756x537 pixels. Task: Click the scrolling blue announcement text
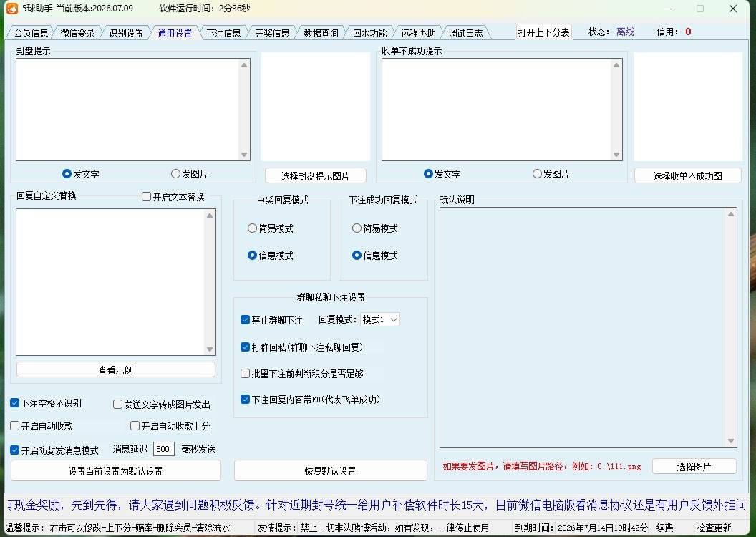pos(377,505)
